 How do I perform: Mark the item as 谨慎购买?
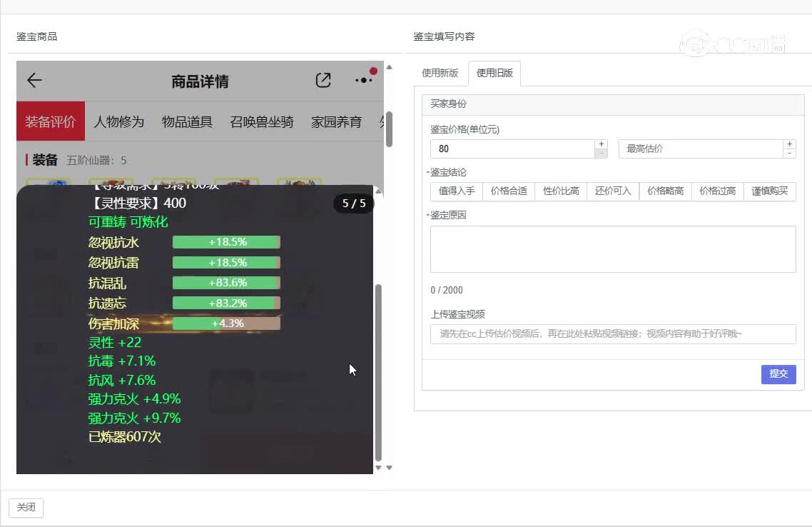[x=770, y=191]
